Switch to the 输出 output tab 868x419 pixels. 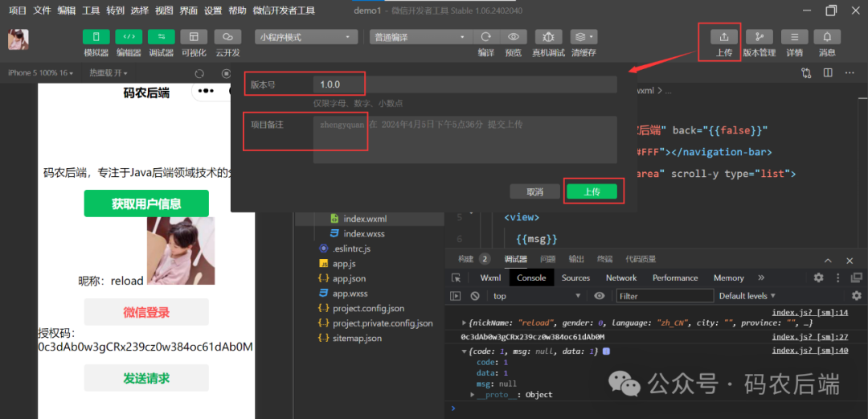point(576,260)
